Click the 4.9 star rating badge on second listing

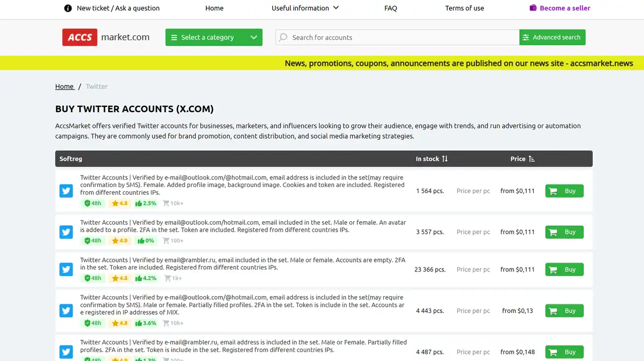point(119,240)
